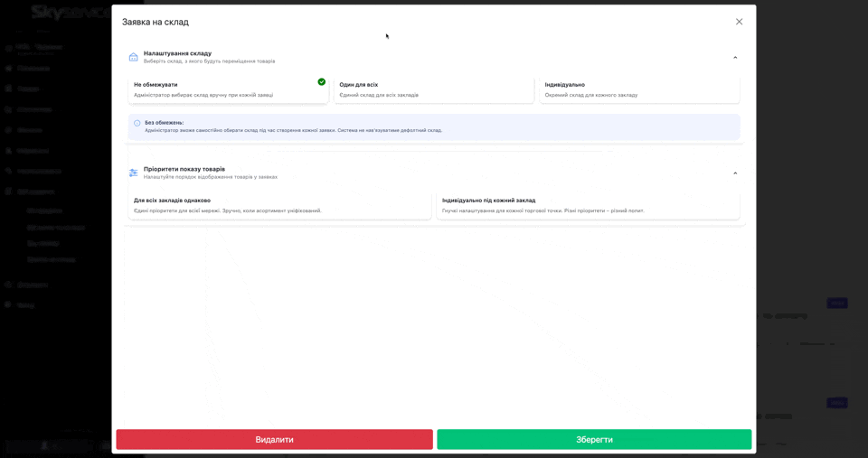Choose Один для всіх warehouse option
The height and width of the screenshot is (458, 868).
(433, 89)
